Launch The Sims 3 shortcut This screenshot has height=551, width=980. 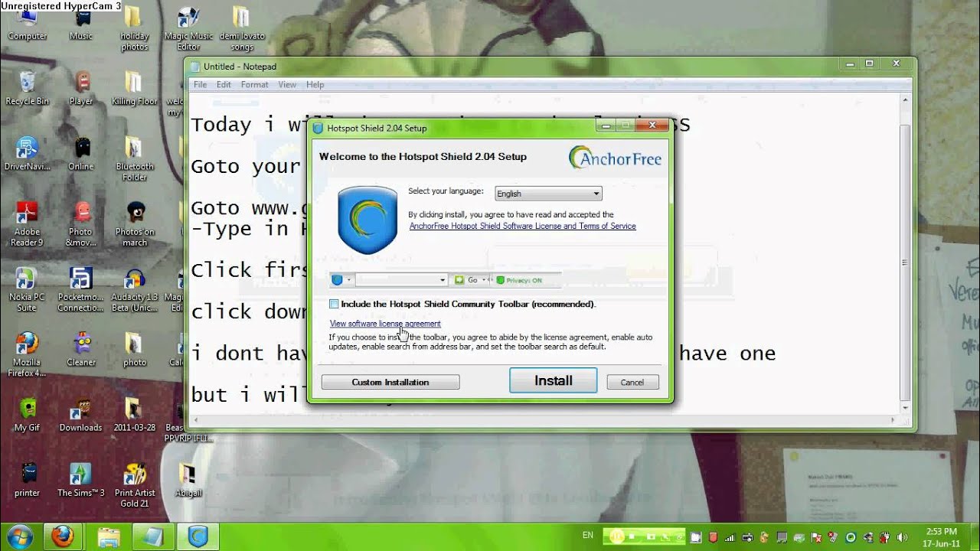pos(80,480)
